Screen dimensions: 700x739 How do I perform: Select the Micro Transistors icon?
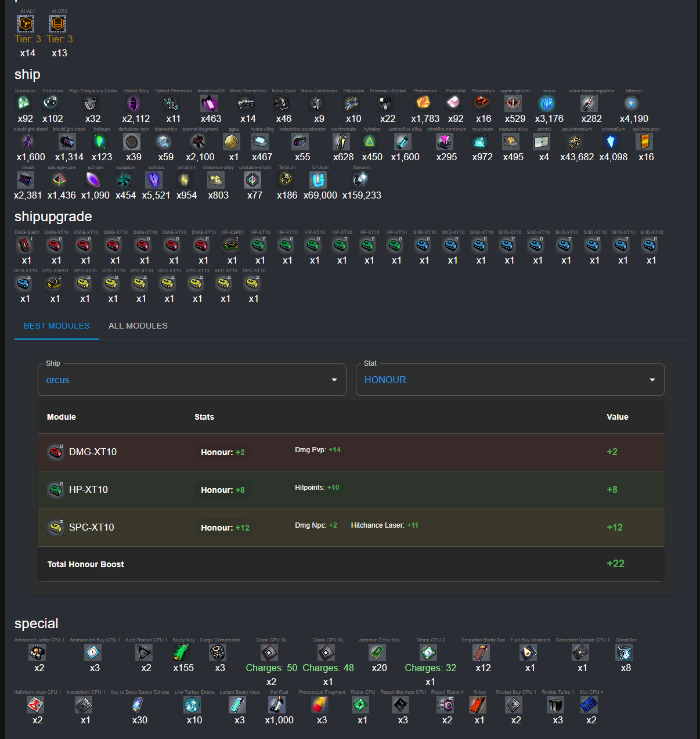point(246,103)
